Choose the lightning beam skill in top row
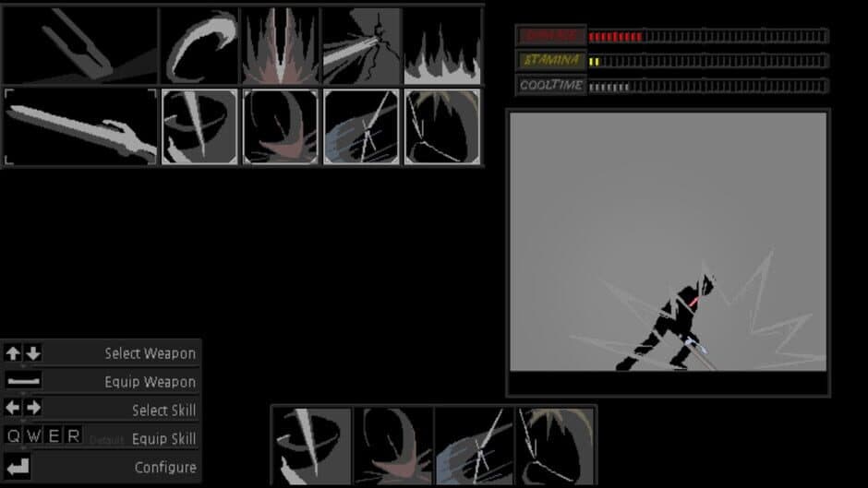This screenshot has width=868, height=488. [361, 45]
